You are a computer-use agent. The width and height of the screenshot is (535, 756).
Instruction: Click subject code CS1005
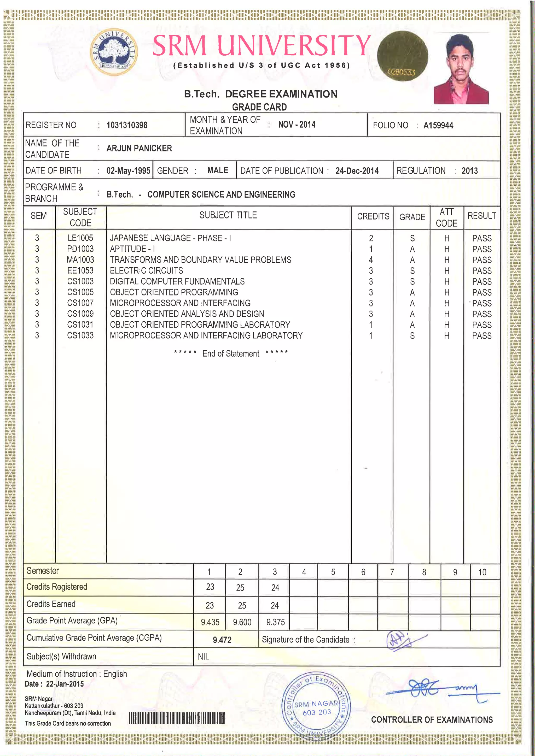[80, 292]
